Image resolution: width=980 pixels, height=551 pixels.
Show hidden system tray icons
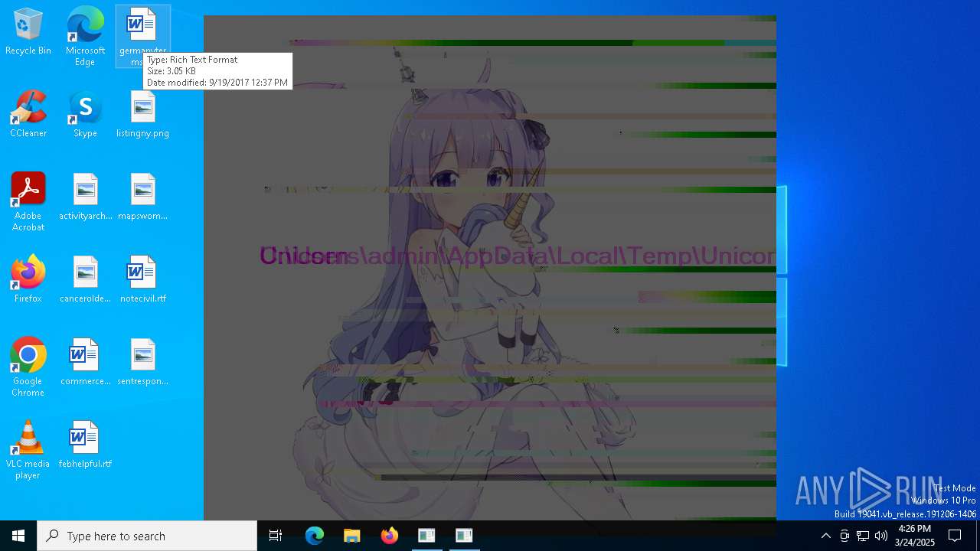825,536
